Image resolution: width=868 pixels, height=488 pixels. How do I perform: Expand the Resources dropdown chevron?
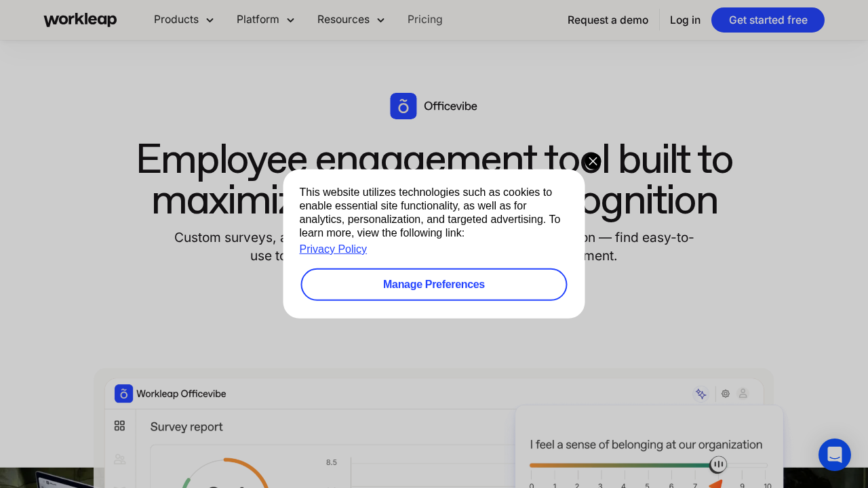pyautogui.click(x=380, y=20)
